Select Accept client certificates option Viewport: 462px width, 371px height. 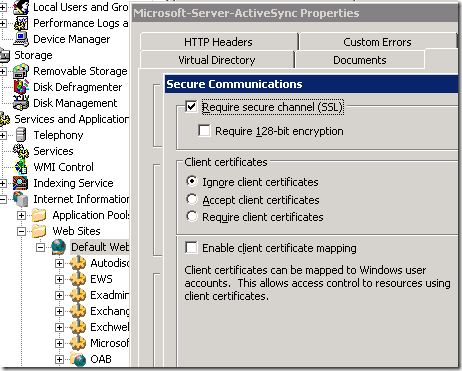192,199
